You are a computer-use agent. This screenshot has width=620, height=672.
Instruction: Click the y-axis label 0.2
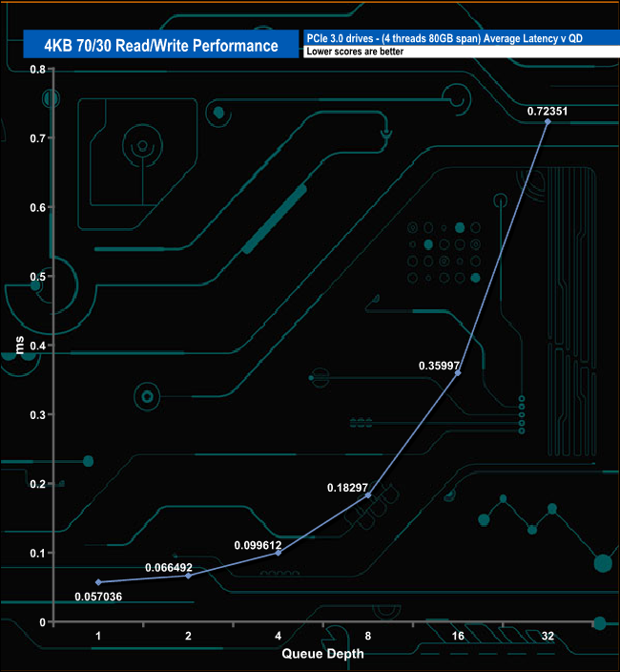tap(38, 484)
